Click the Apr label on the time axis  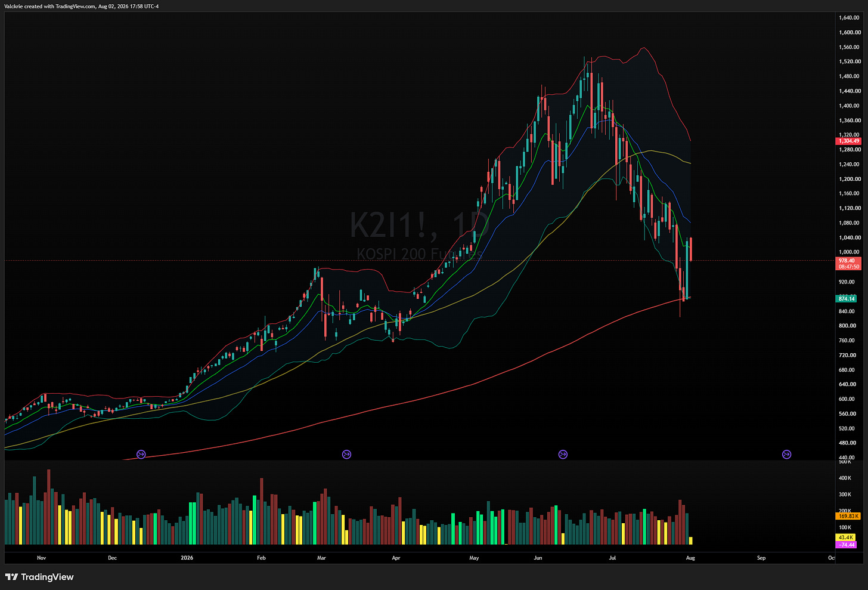tap(396, 558)
